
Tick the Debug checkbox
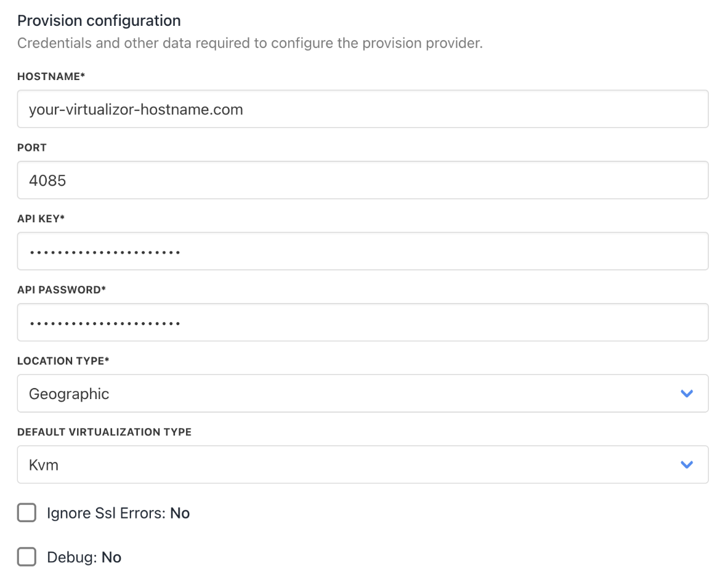(x=26, y=557)
